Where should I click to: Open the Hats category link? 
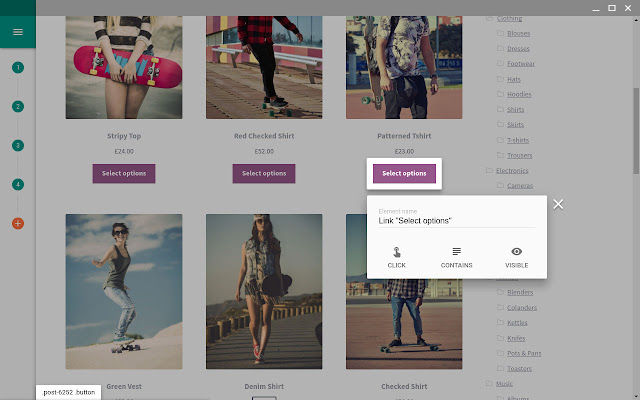tap(513, 79)
